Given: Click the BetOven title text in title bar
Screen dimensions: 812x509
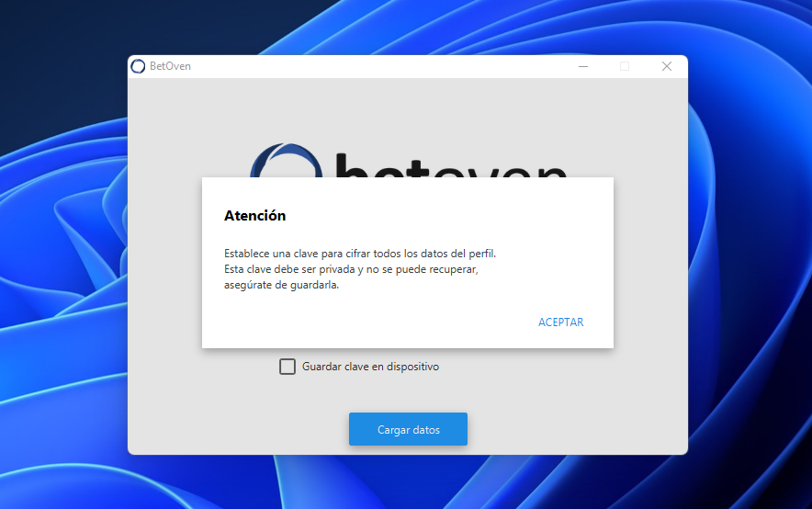Looking at the screenshot, I should (170, 66).
